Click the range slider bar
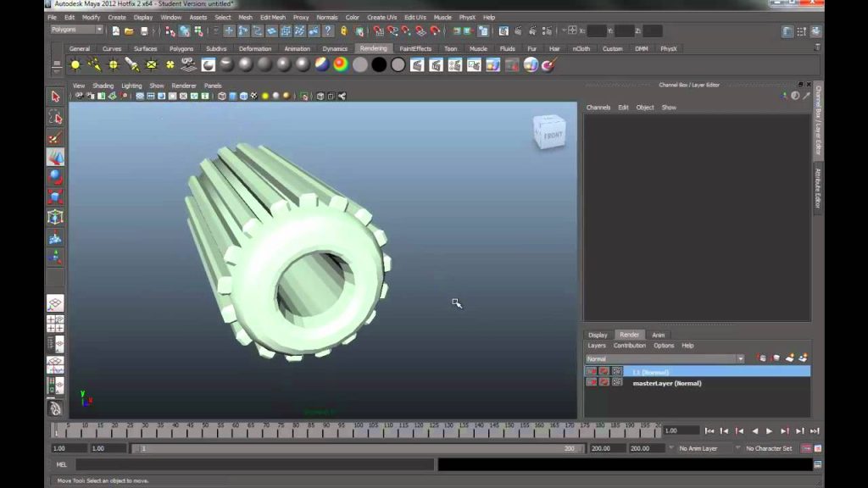The image size is (868, 488). click(357, 448)
